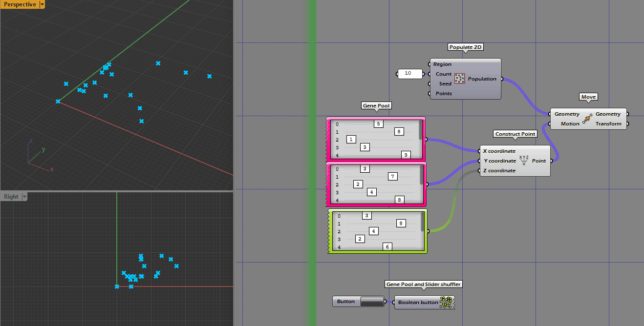Select slider 4 in green Gene Pool
Screen dimensions: 644x326
(374, 231)
